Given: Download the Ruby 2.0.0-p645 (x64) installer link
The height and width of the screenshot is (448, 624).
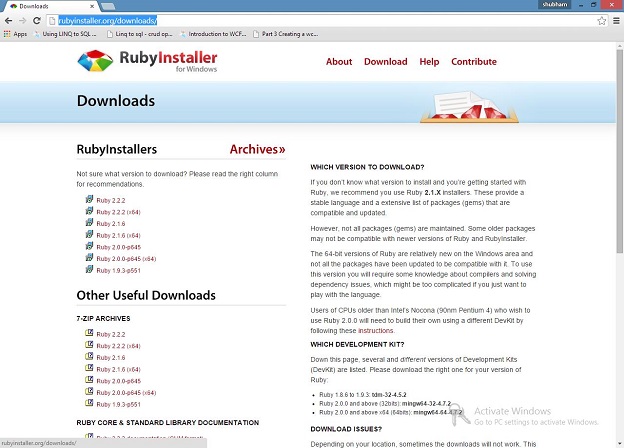Looking at the screenshot, I should coord(126,259).
